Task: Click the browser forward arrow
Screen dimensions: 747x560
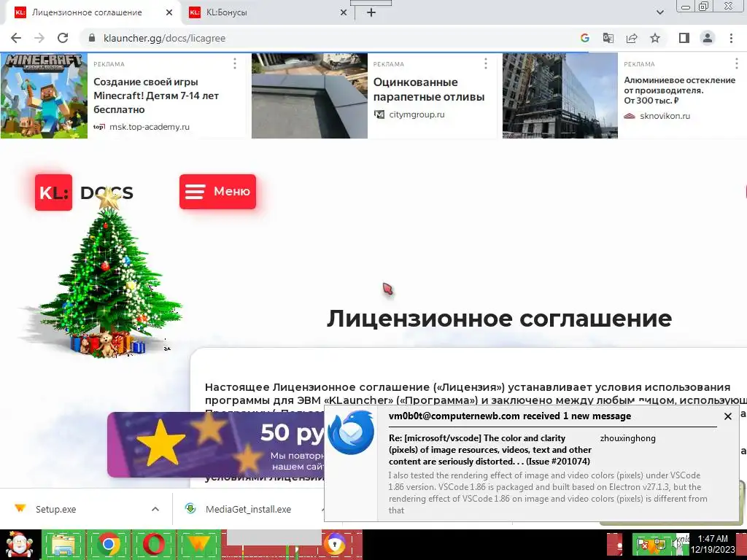Action: [x=39, y=38]
